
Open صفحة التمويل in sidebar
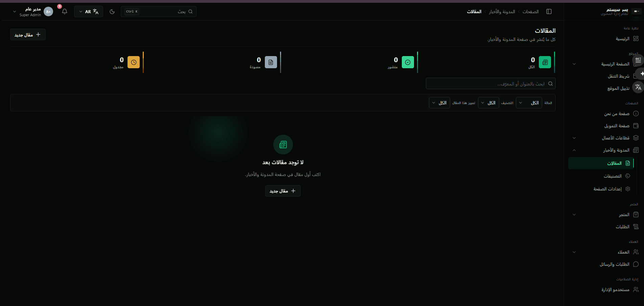coord(604,126)
